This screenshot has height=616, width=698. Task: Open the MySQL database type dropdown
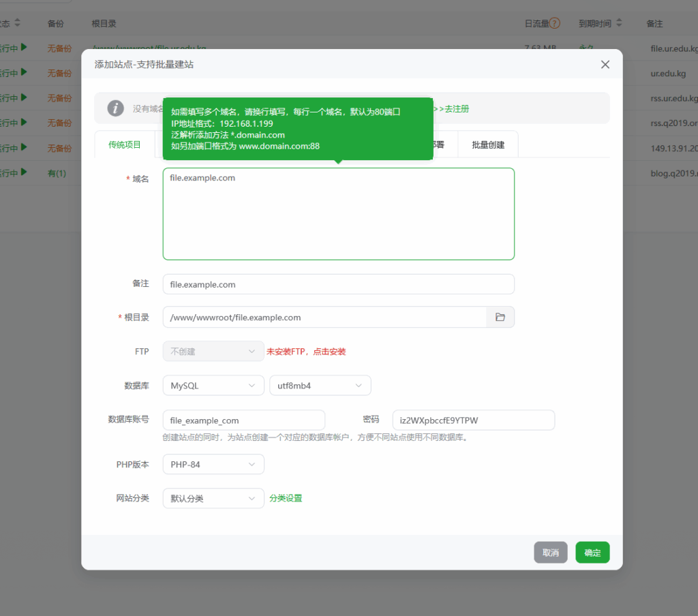[213, 386]
